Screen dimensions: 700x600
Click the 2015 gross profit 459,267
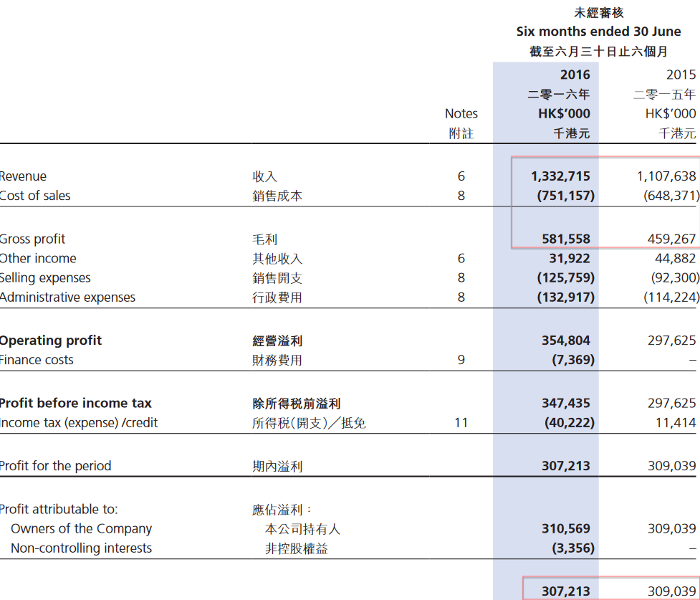[671, 239]
